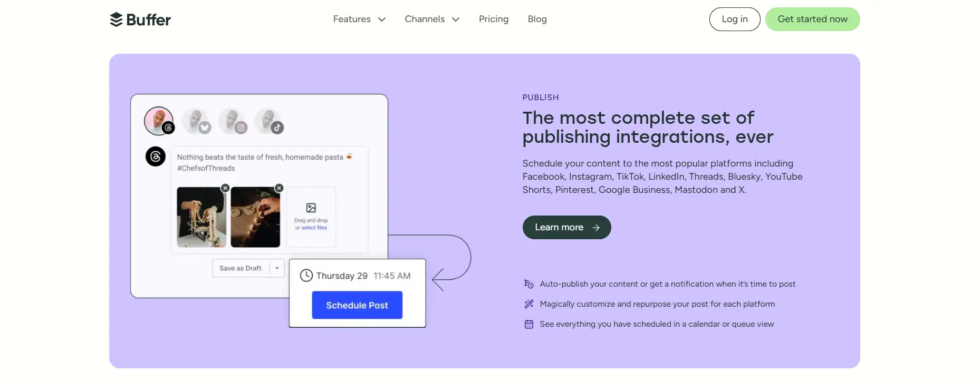Click the Buffer logo icon
Screen dimensions: 980x381
117,19
